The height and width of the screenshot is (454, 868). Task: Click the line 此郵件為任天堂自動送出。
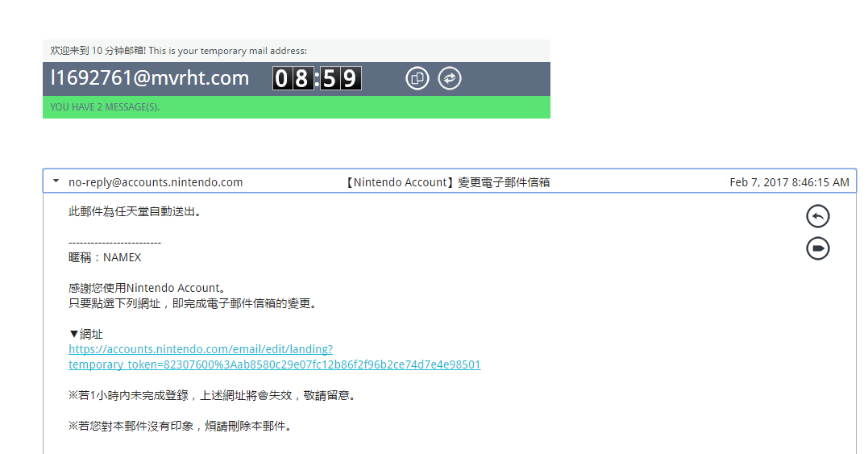tap(135, 211)
